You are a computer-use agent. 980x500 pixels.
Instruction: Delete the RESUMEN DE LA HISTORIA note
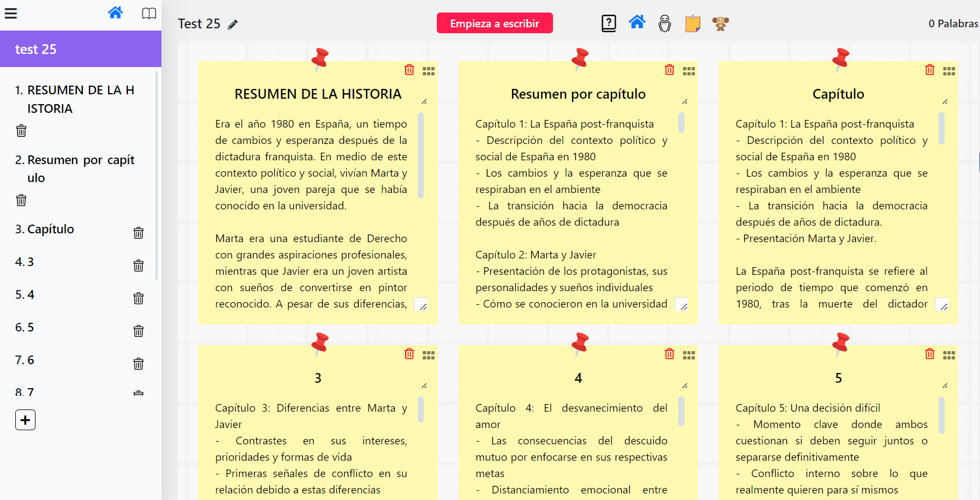(410, 70)
